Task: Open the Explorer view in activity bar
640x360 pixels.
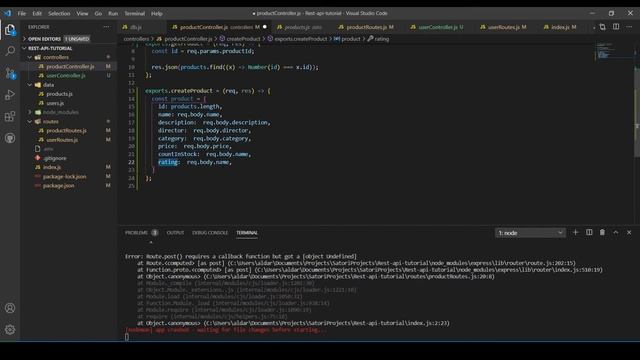Action: [10, 30]
